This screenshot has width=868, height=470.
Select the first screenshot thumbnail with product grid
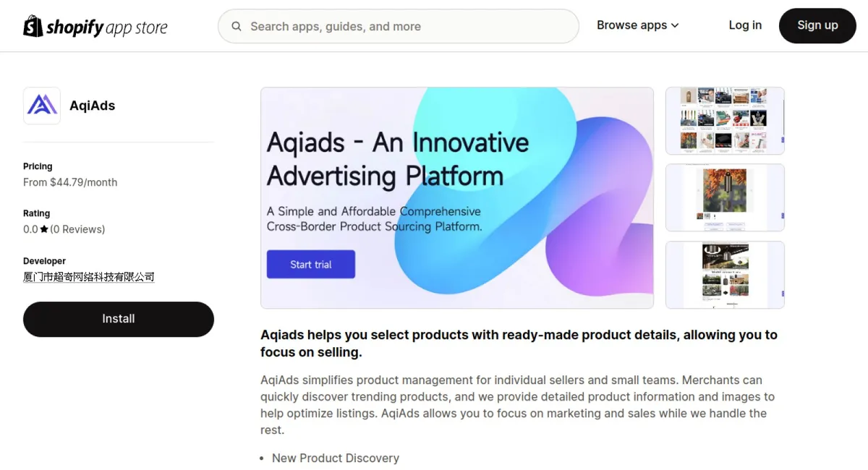click(724, 121)
